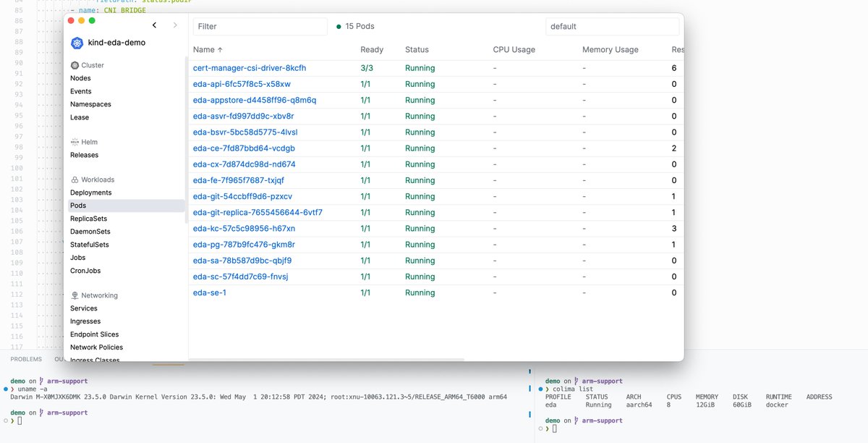
Task: Open pod eda-sa-78b587d9bc-qbjf9
Action: coord(242,261)
